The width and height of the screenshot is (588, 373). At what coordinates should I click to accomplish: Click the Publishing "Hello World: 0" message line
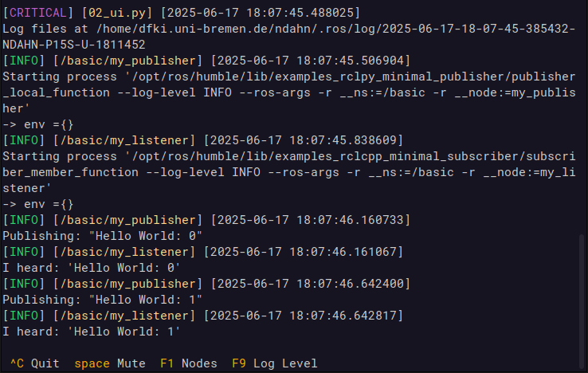(x=102, y=236)
